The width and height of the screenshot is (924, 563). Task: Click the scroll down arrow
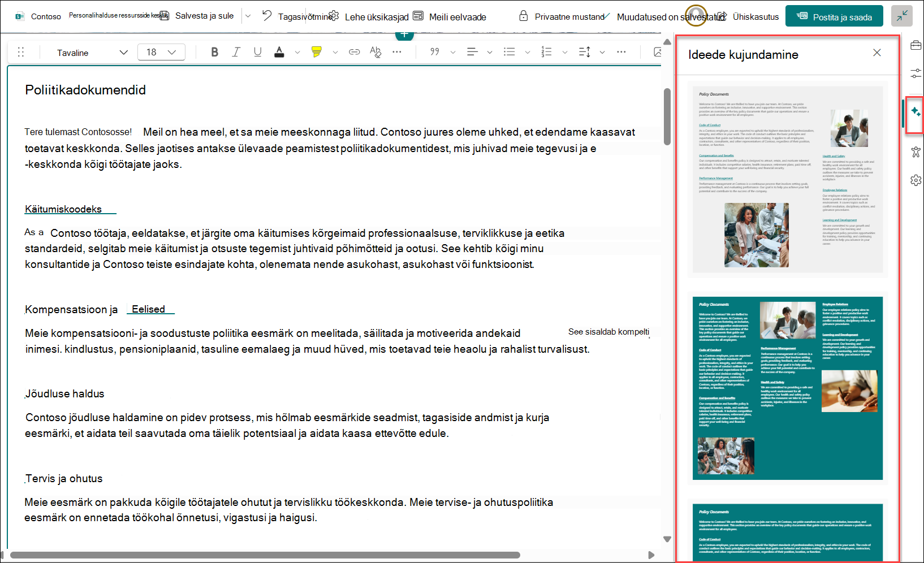click(667, 539)
